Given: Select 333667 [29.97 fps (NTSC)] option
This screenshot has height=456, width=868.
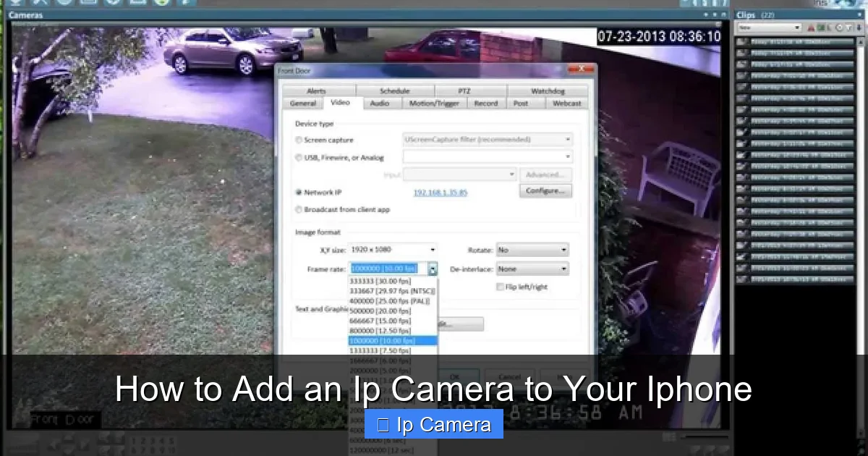Looking at the screenshot, I should click(x=393, y=291).
